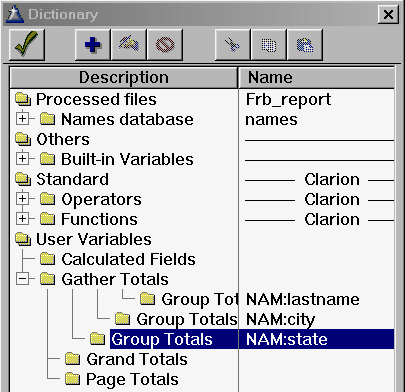Click the selected Group Totals folder icon
Image resolution: width=405 pixels, height=392 pixels.
(98, 339)
